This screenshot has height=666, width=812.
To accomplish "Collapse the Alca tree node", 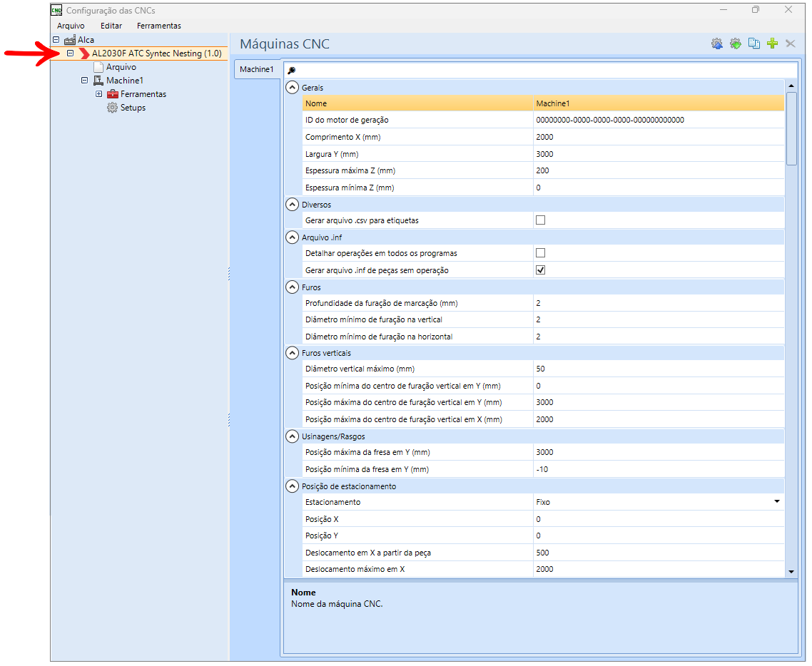I will (56, 39).
